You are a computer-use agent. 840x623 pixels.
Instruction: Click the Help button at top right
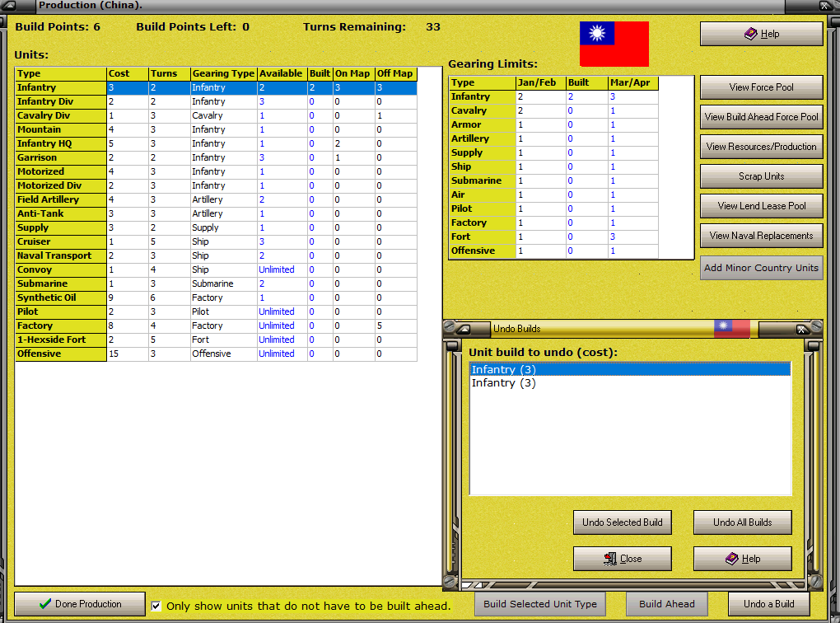pos(761,34)
